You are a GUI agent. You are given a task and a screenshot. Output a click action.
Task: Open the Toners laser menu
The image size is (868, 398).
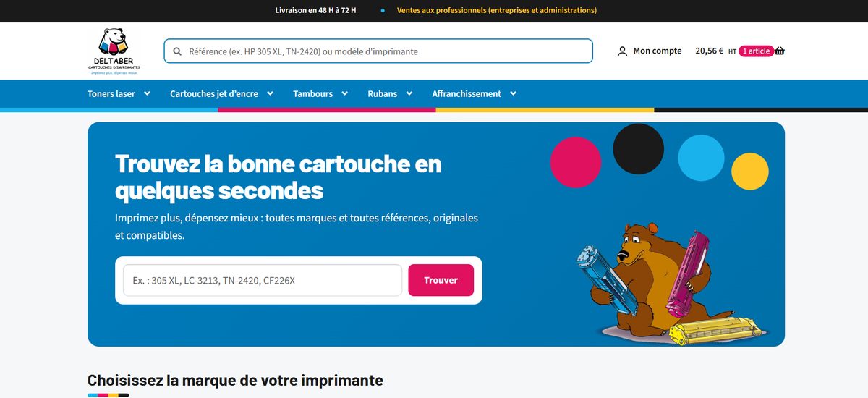(x=111, y=94)
